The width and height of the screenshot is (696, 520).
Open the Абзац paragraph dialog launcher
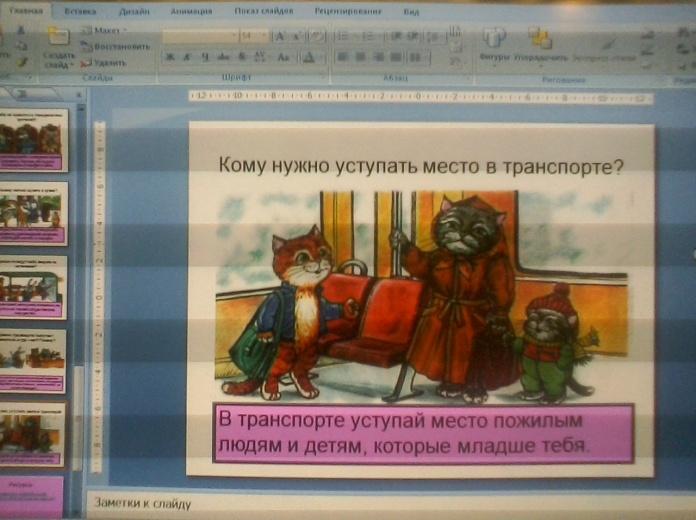coord(468,78)
